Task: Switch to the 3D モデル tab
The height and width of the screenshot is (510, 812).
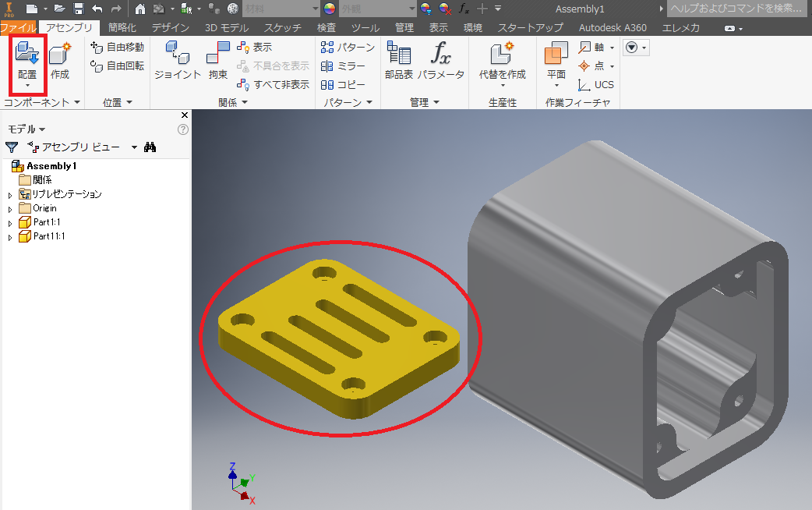Action: click(x=227, y=27)
